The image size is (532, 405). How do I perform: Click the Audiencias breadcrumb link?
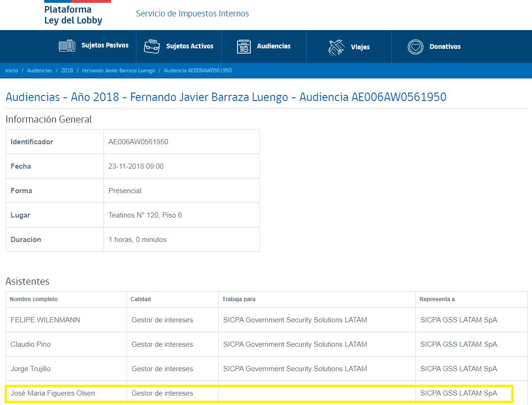40,70
